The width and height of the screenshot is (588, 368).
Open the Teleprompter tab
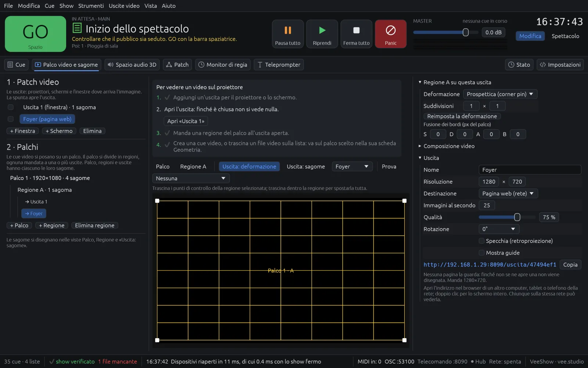pyautogui.click(x=279, y=65)
